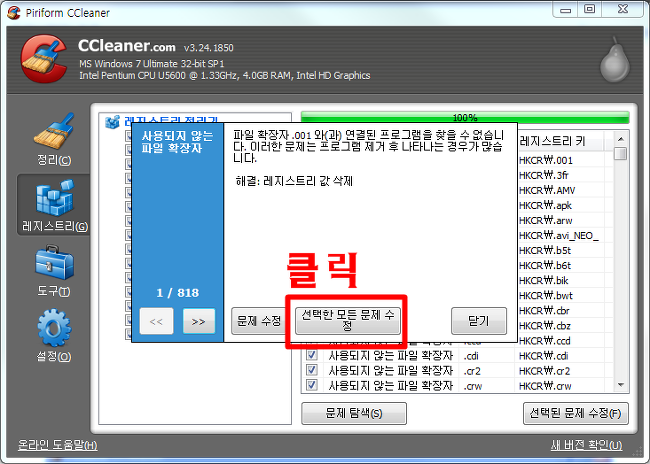Select the HKCR₩.crw registry key row
This screenshot has height=464, width=650.
(x=545, y=386)
